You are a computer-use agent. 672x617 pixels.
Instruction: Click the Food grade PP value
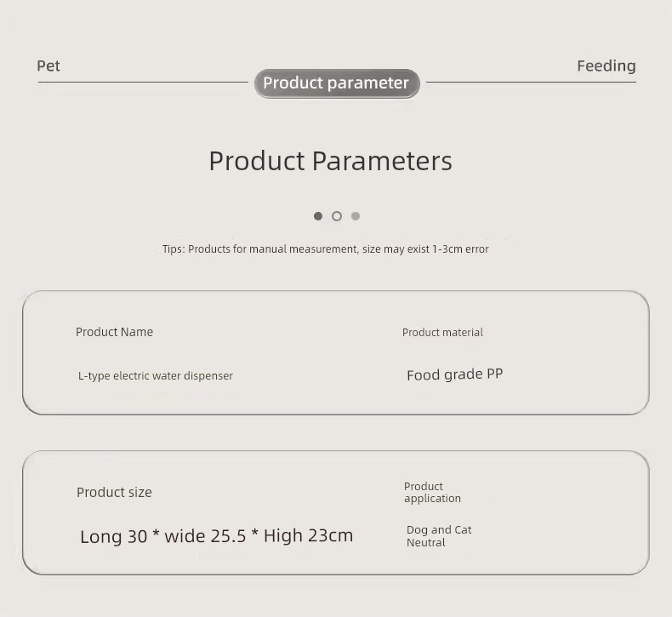pos(455,374)
